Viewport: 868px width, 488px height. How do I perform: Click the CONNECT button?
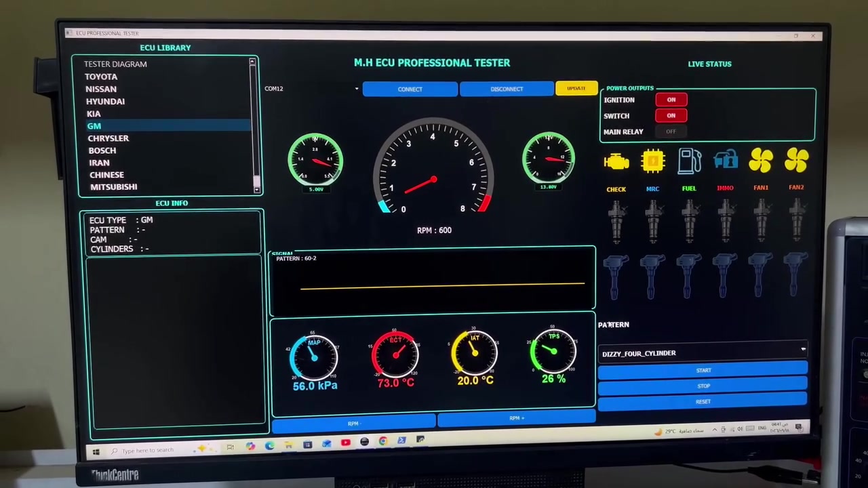click(410, 89)
